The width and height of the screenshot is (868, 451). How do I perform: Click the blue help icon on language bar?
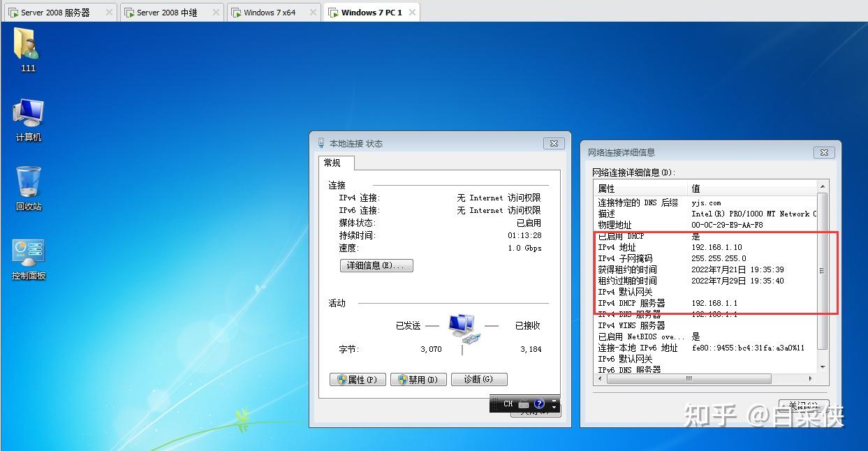point(539,404)
